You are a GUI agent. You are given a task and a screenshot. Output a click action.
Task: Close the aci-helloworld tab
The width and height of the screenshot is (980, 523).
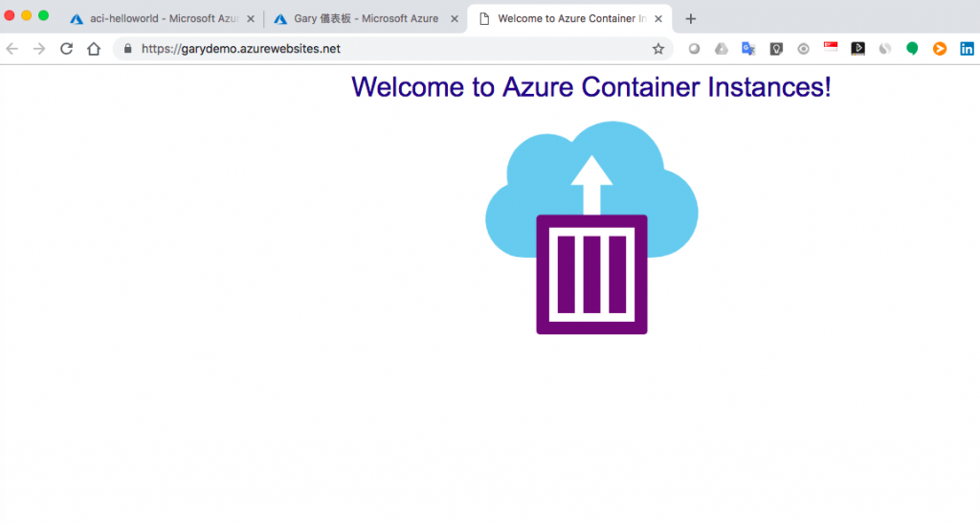(251, 19)
